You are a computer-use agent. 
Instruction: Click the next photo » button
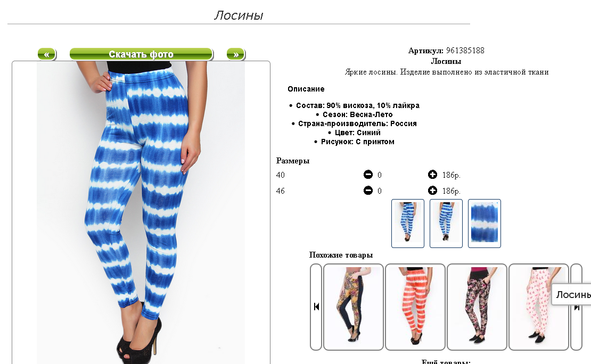pos(236,54)
